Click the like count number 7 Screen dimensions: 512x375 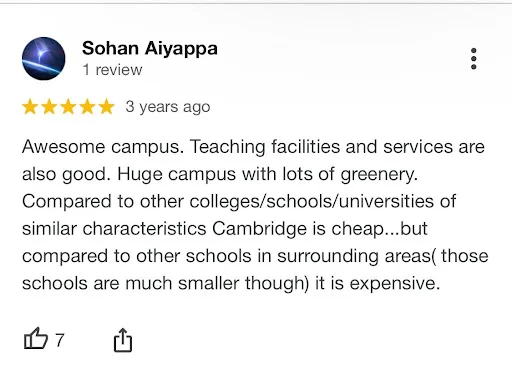(x=60, y=340)
